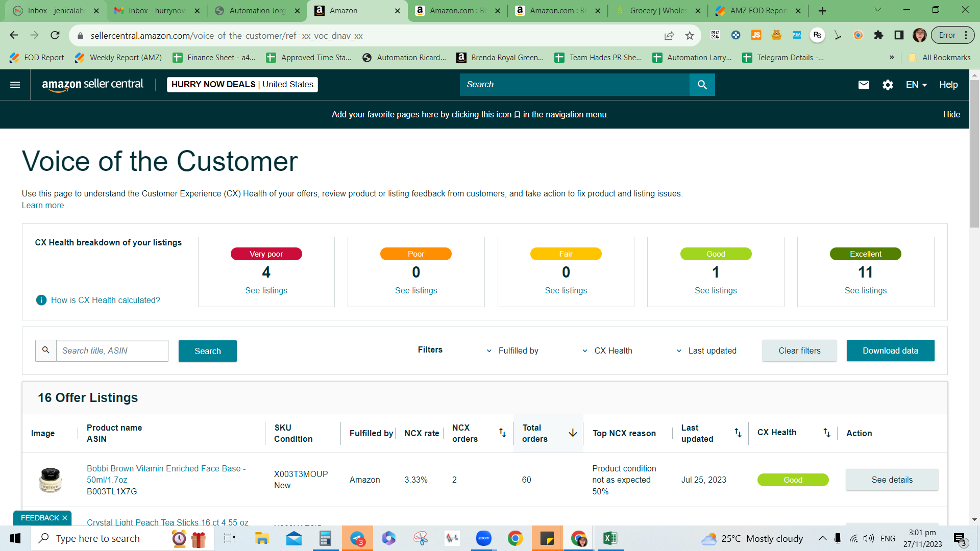This screenshot has height=551, width=980.
Task: Click the Good CX Health badge
Action: point(793,480)
